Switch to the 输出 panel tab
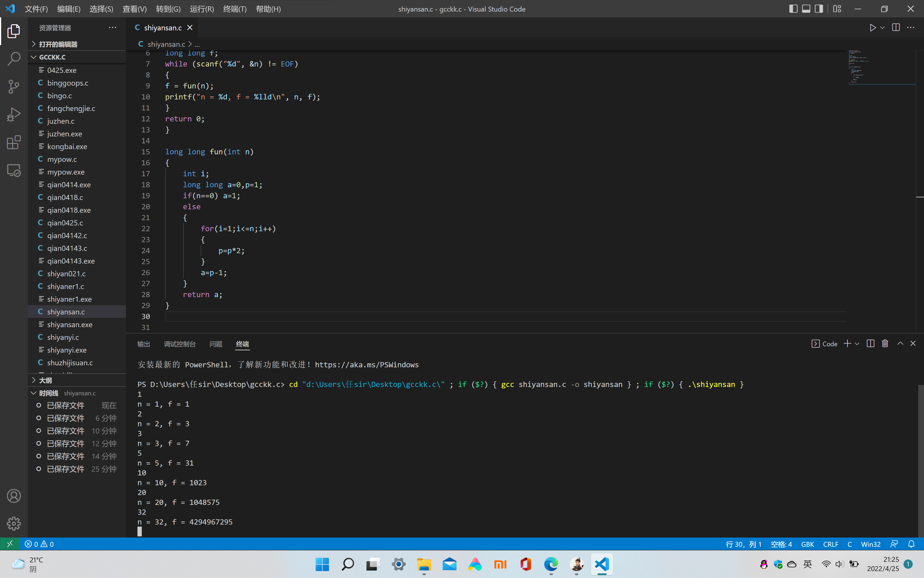The height and width of the screenshot is (578, 924). click(144, 344)
